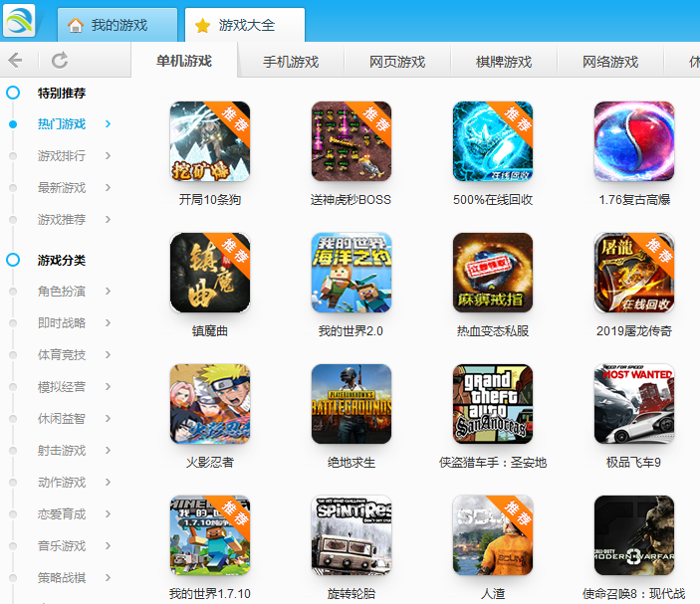
Task: Open the 我的世界1.7.10 game icon
Action: 210,535
